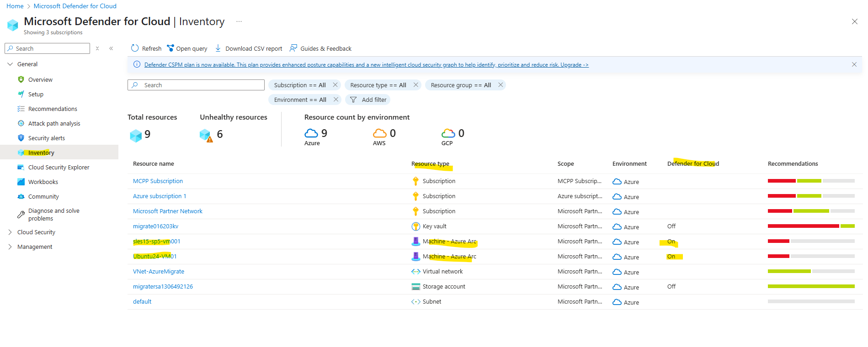Click recommendations bar for migrate016203kv
The height and width of the screenshot is (347, 868).
click(x=811, y=226)
